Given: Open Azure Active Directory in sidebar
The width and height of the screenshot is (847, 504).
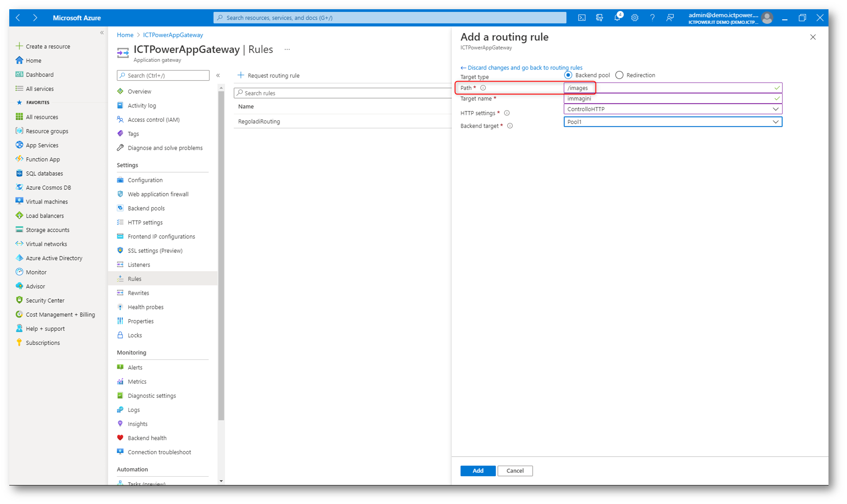Looking at the screenshot, I should pos(54,258).
